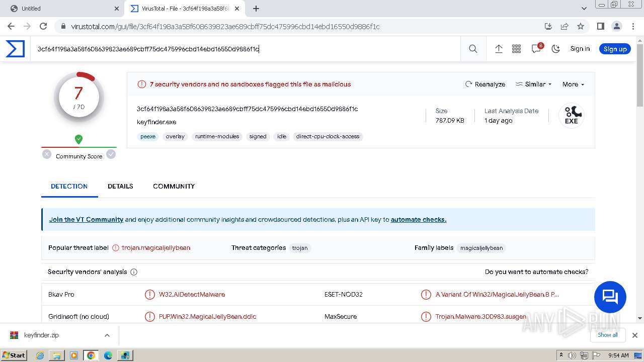This screenshot has width=644, height=362.
Task: Close the VirusTotal tab
Action: (237, 9)
